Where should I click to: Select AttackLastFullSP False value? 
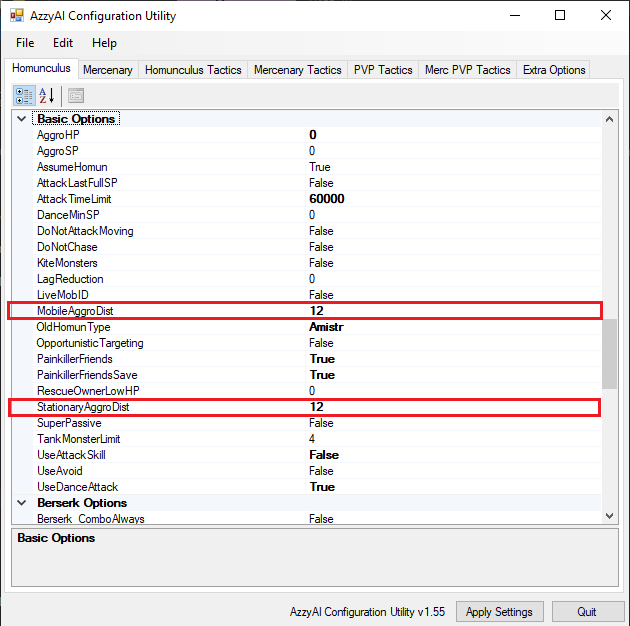pos(453,183)
